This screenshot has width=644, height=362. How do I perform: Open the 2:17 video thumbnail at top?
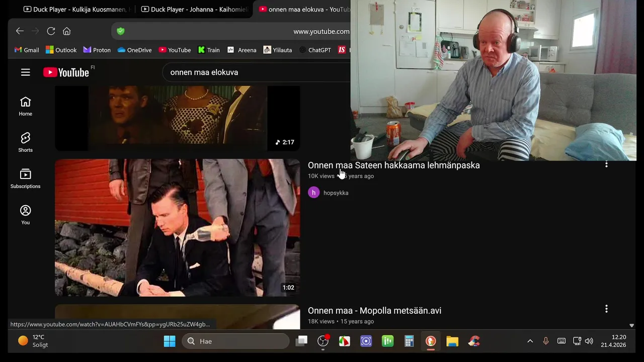point(177,118)
